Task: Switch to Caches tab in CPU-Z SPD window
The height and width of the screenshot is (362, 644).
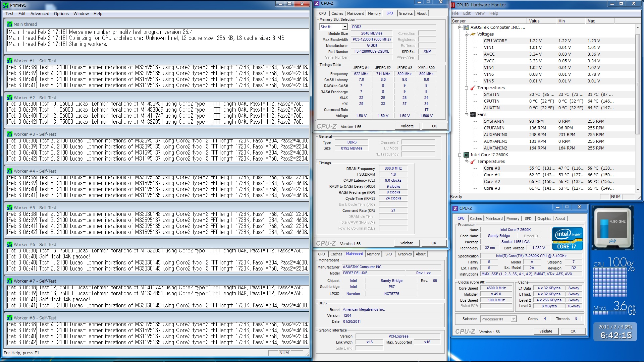Action: coord(337,13)
